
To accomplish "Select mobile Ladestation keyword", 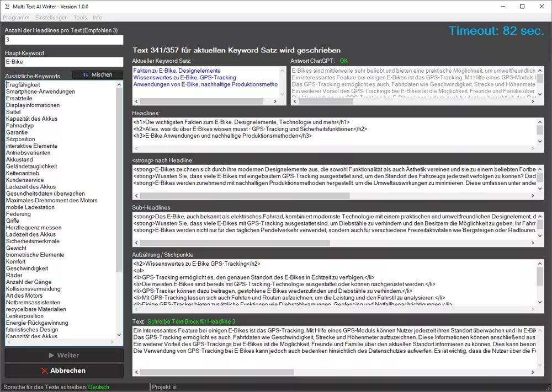I will [30, 207].
